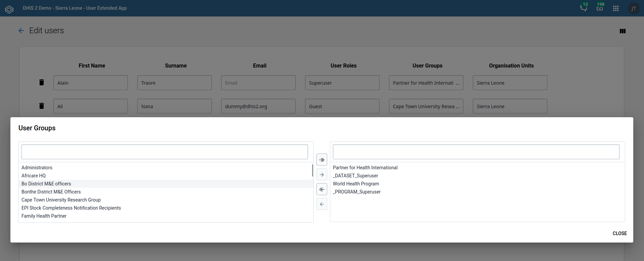Viewport: 644px width, 261px height.
Task: Click the empty Email field for Alain
Action: pyautogui.click(x=258, y=83)
